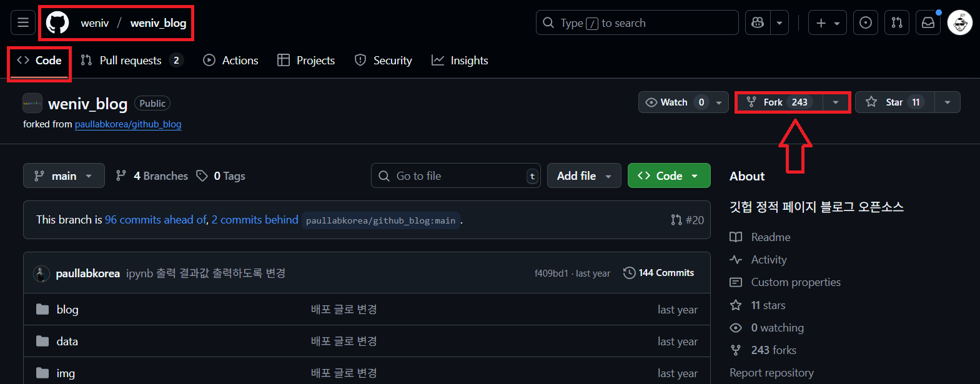Open the paullabkorea author link
980x384 pixels.
click(x=88, y=273)
